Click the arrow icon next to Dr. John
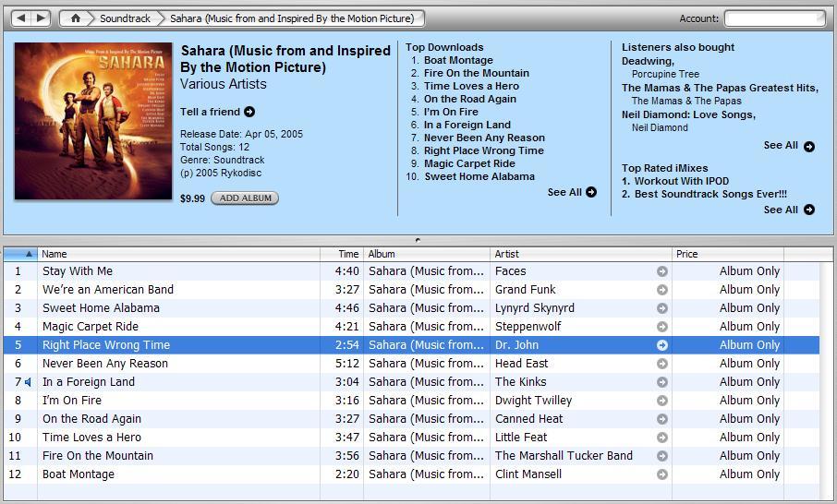 [661, 345]
